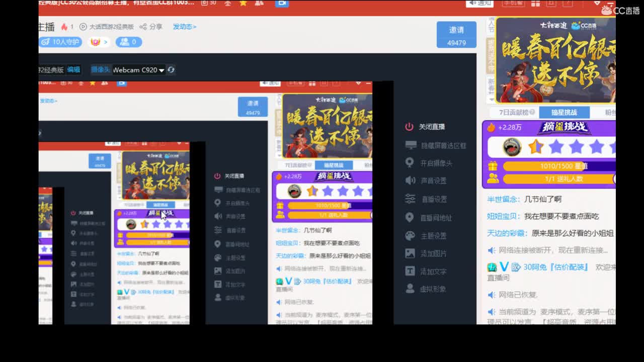This screenshot has width=644, height=362.
Task: Click the 暖春百亿银币送不停 promotional banner
Action: click(555, 60)
